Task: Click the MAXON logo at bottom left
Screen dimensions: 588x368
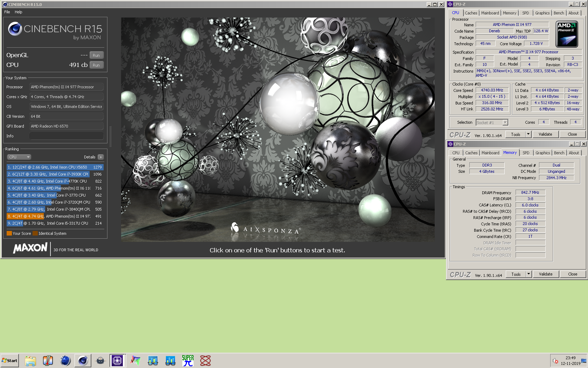Action: 30,248
